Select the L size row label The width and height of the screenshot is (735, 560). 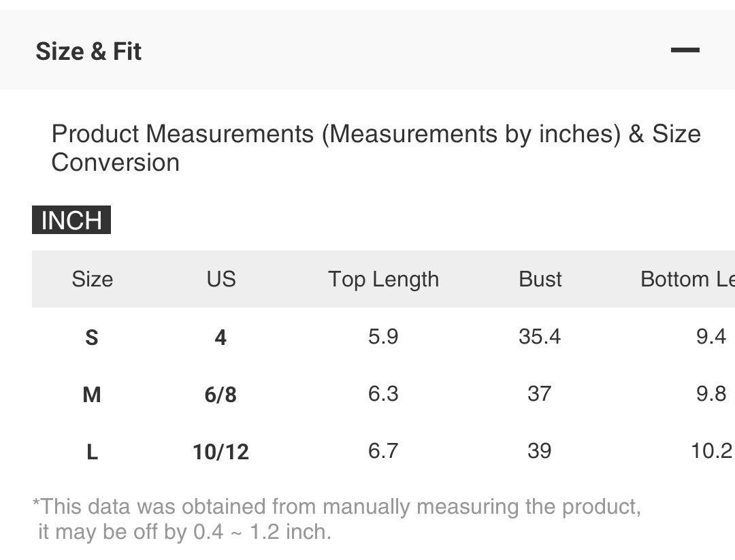pos(92,451)
